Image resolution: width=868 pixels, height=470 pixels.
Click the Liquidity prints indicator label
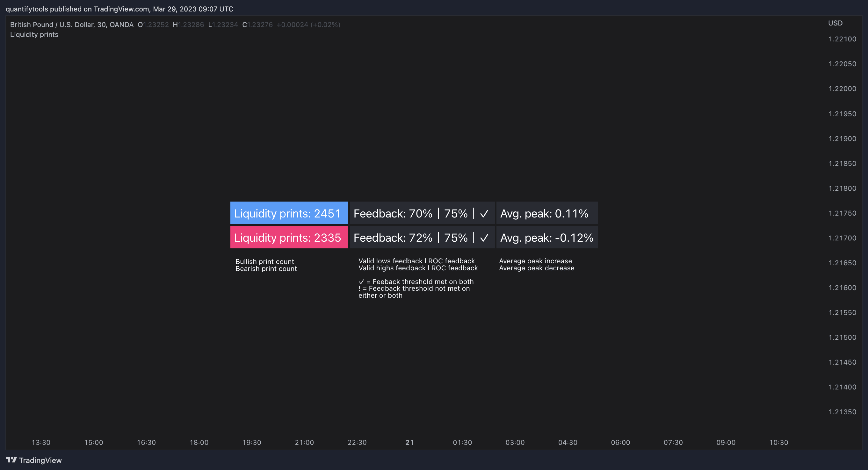[x=34, y=35]
